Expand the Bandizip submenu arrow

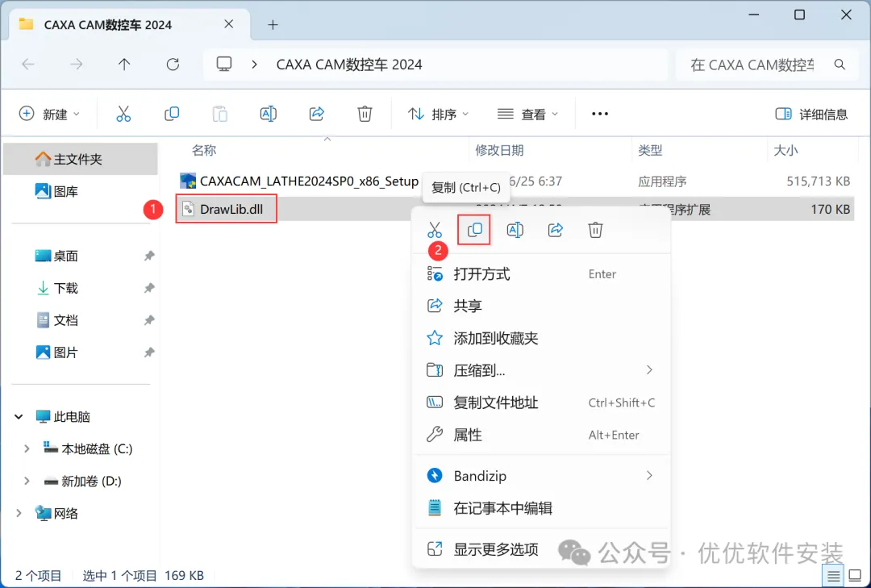tap(649, 475)
